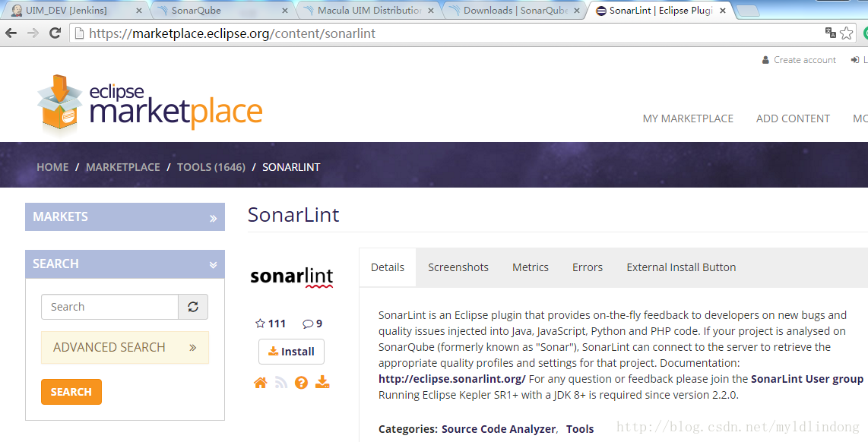Screen dimensions: 868x442
Task: Open the Source Code Analyzer category
Action: tap(499, 429)
